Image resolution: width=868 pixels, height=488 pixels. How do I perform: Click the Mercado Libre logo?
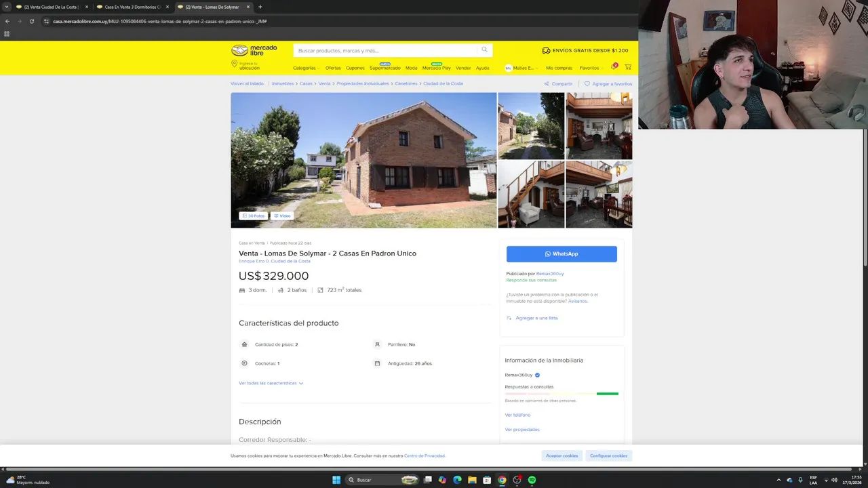254,50
